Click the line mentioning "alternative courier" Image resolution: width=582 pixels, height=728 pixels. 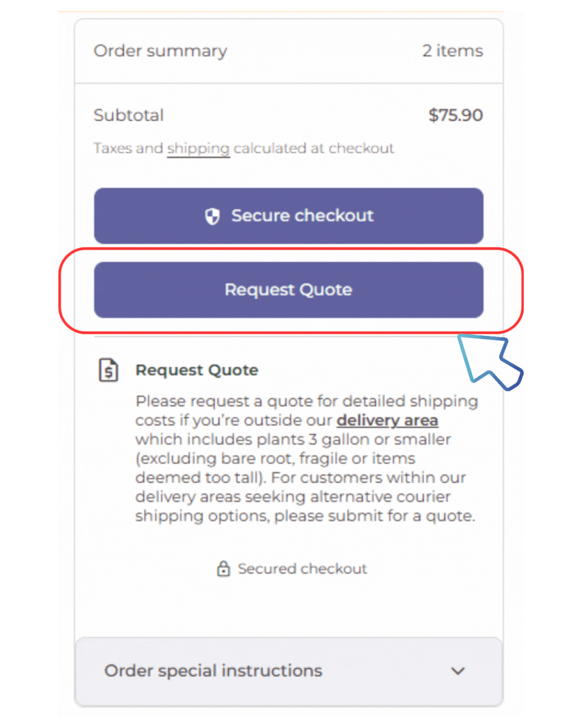pyautogui.click(x=293, y=497)
